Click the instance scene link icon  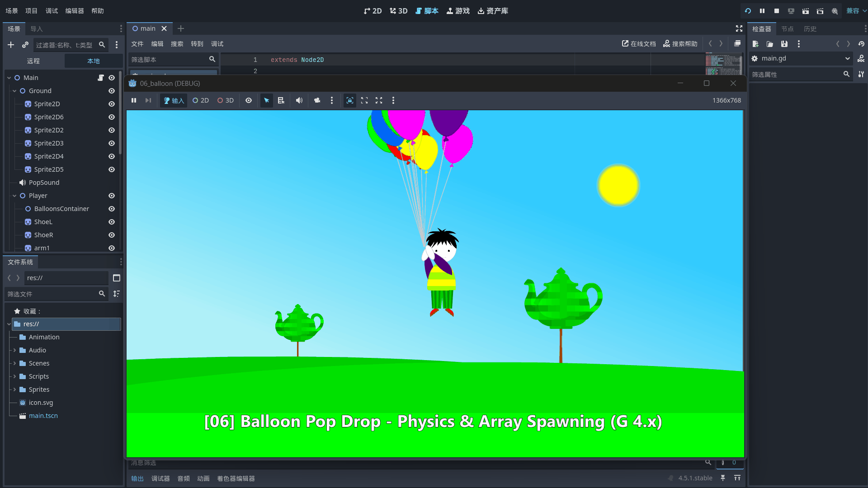click(25, 45)
